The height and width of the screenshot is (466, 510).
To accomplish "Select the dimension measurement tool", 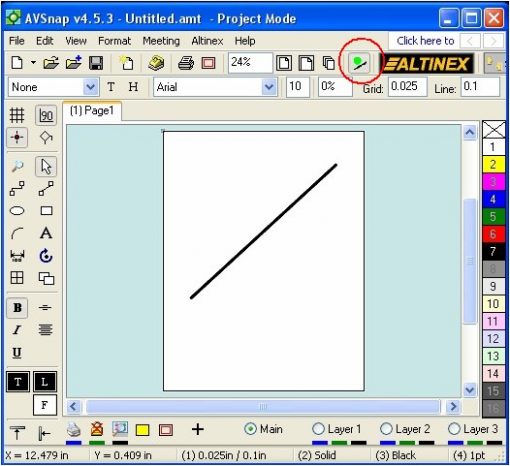I will (x=17, y=256).
